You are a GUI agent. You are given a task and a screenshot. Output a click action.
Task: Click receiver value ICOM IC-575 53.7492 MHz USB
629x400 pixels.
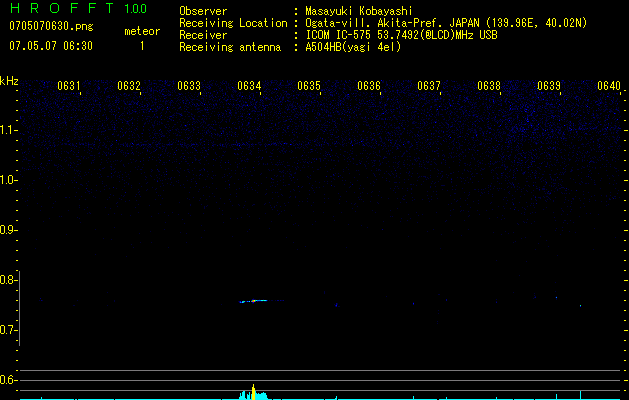[401, 35]
